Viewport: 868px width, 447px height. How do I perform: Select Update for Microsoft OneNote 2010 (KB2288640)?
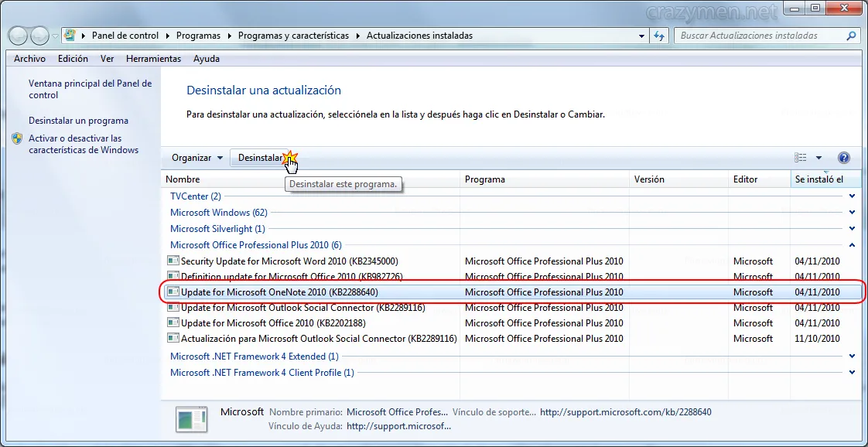click(513, 292)
